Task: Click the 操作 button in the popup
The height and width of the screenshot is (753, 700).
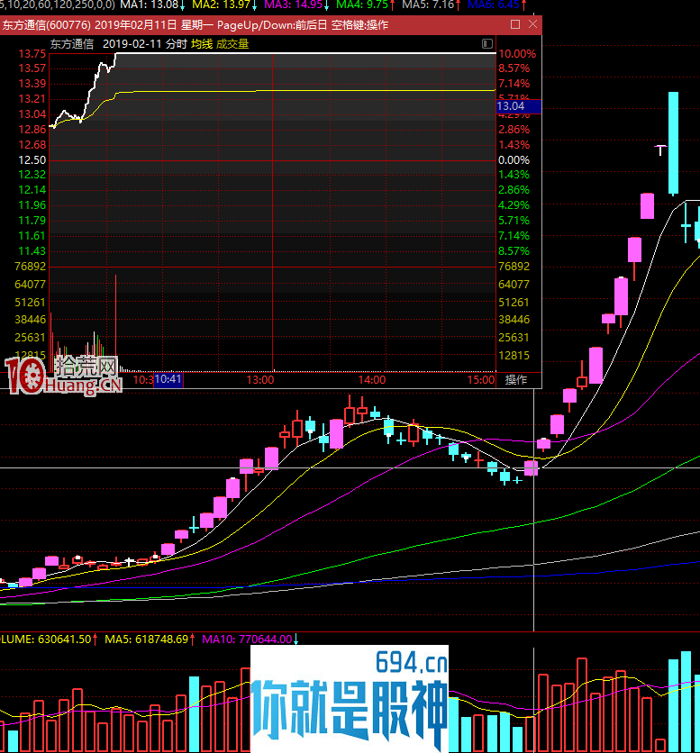Action: (516, 379)
